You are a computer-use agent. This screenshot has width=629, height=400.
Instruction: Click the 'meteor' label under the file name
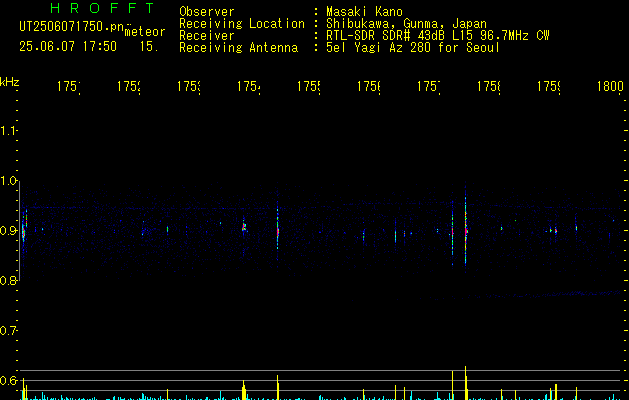tap(145, 32)
